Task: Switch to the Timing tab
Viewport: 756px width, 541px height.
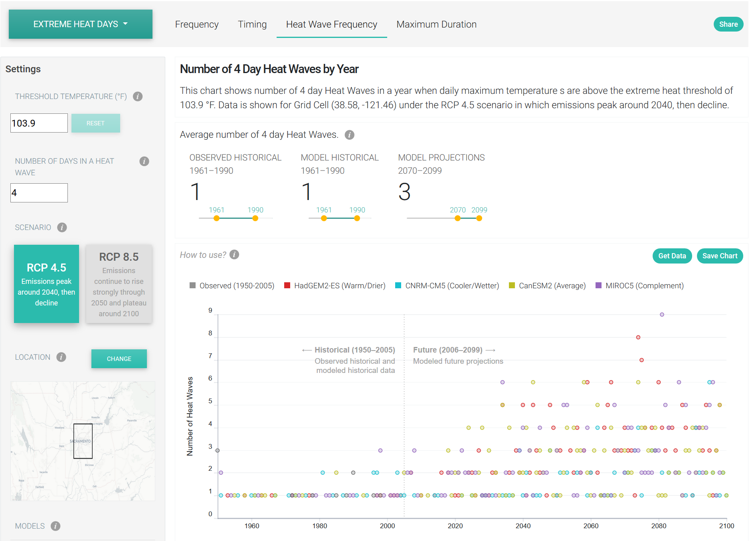Action: coord(252,24)
